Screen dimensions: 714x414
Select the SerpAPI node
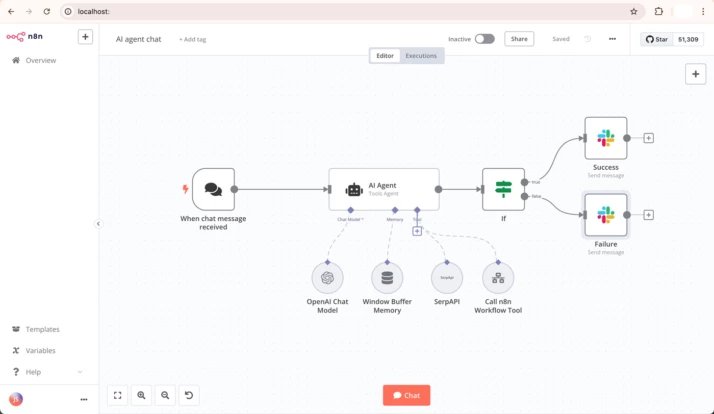447,278
